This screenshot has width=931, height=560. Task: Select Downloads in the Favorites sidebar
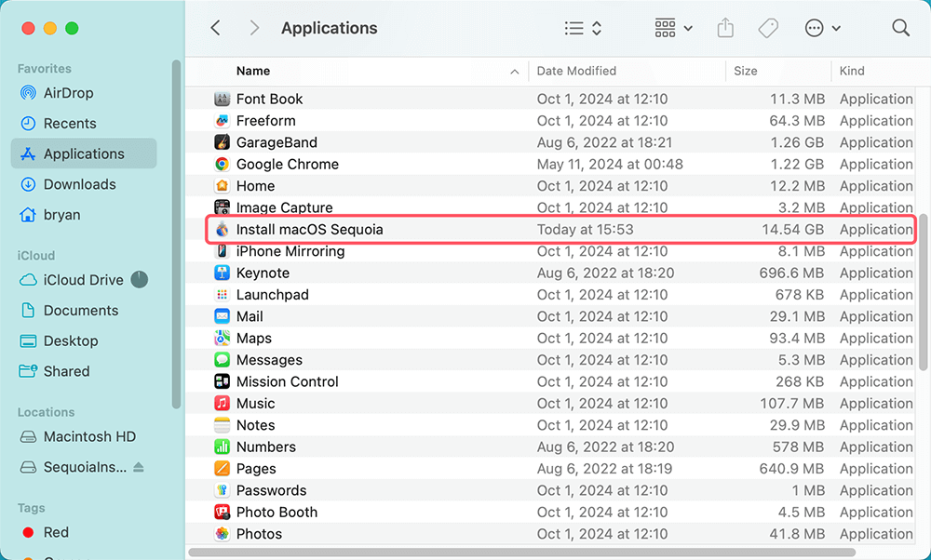(79, 184)
